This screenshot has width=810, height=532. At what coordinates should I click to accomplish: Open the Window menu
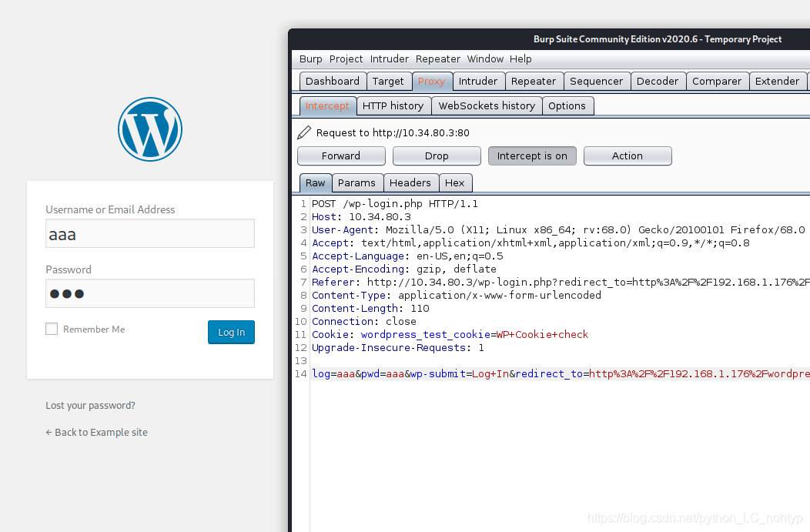click(x=485, y=59)
